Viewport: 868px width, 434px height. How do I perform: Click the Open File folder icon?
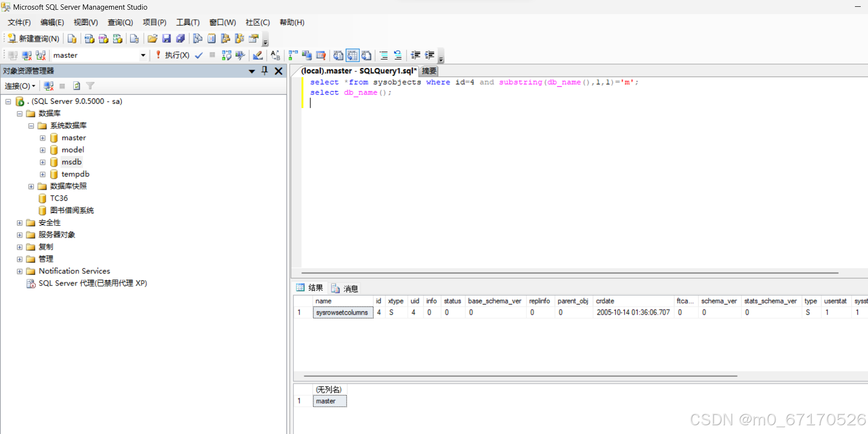click(152, 39)
